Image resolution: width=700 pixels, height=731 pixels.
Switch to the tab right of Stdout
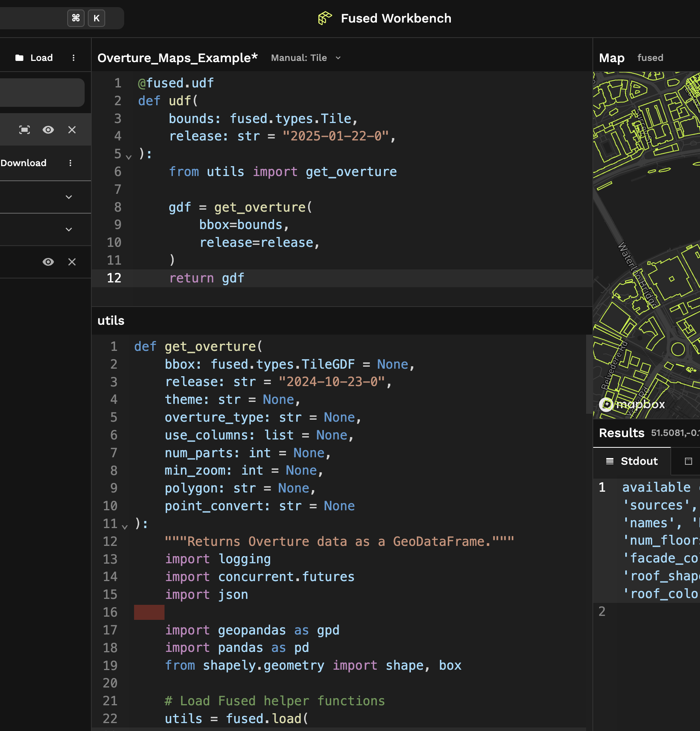pos(688,461)
